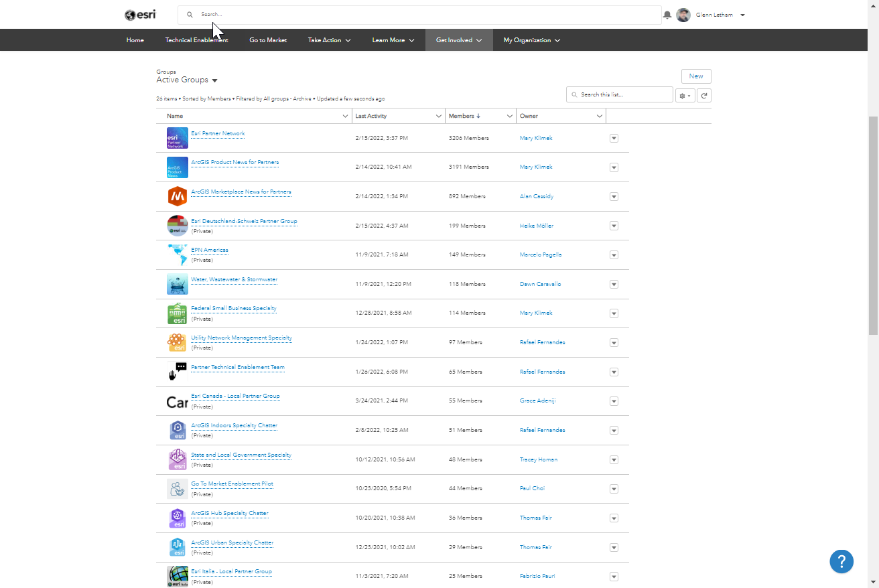Switch to the Go to Market tab

point(267,40)
